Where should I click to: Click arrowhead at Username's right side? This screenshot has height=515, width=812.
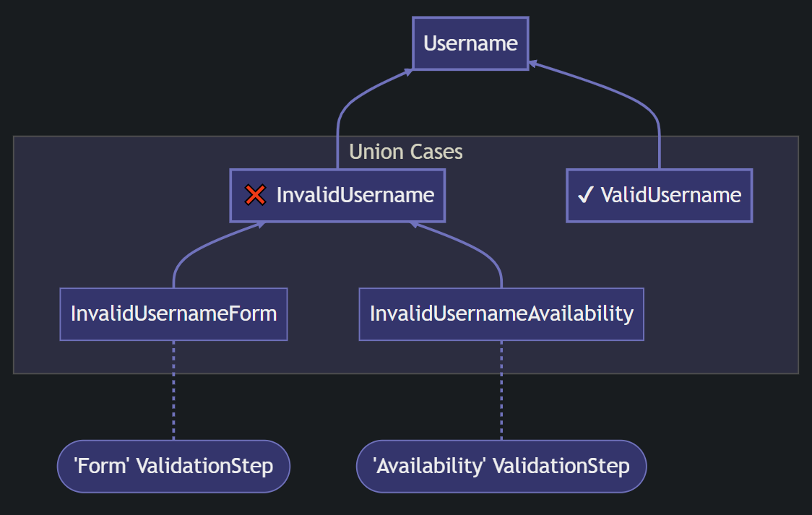click(x=533, y=64)
